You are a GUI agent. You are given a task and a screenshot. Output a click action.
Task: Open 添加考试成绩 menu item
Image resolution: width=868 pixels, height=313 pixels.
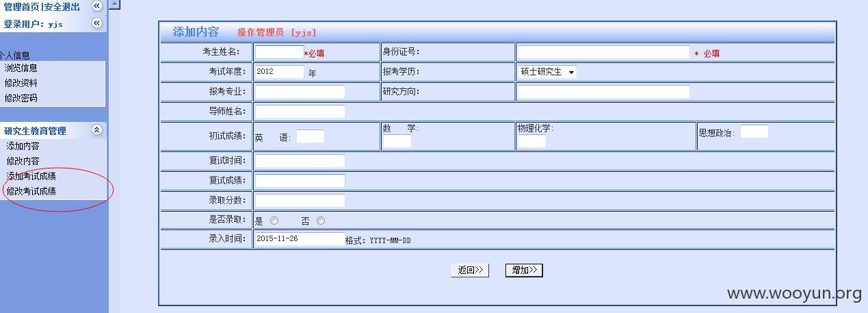tap(31, 176)
